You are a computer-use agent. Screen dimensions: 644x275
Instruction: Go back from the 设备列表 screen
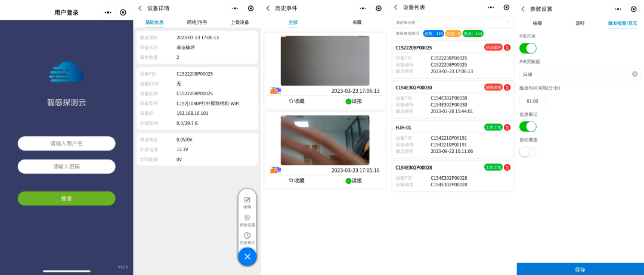click(395, 8)
